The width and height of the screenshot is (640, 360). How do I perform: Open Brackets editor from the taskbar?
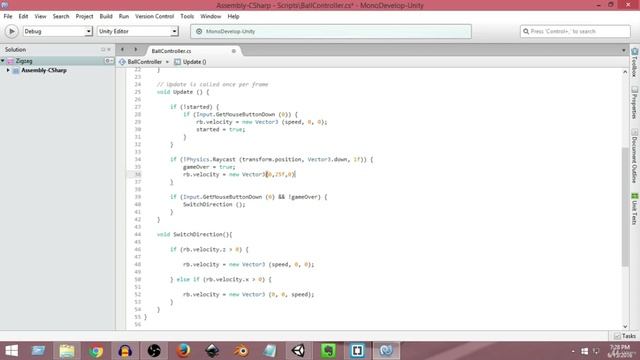point(357,351)
